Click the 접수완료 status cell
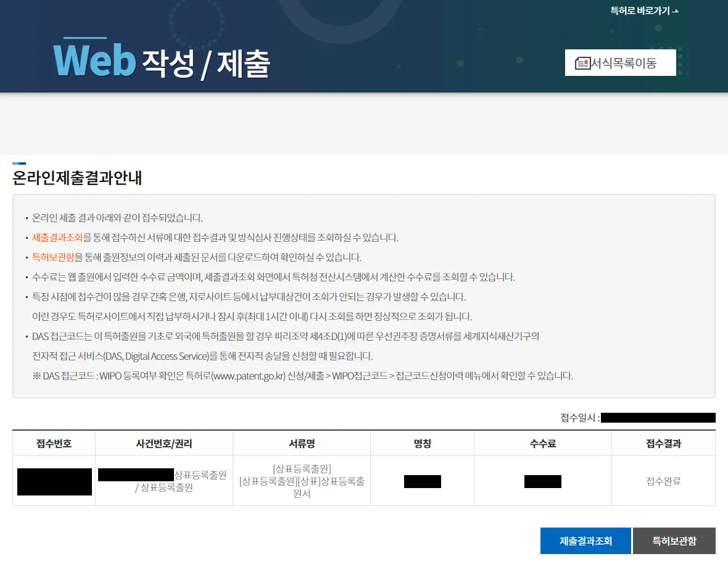This screenshot has width=728, height=580. [x=663, y=481]
